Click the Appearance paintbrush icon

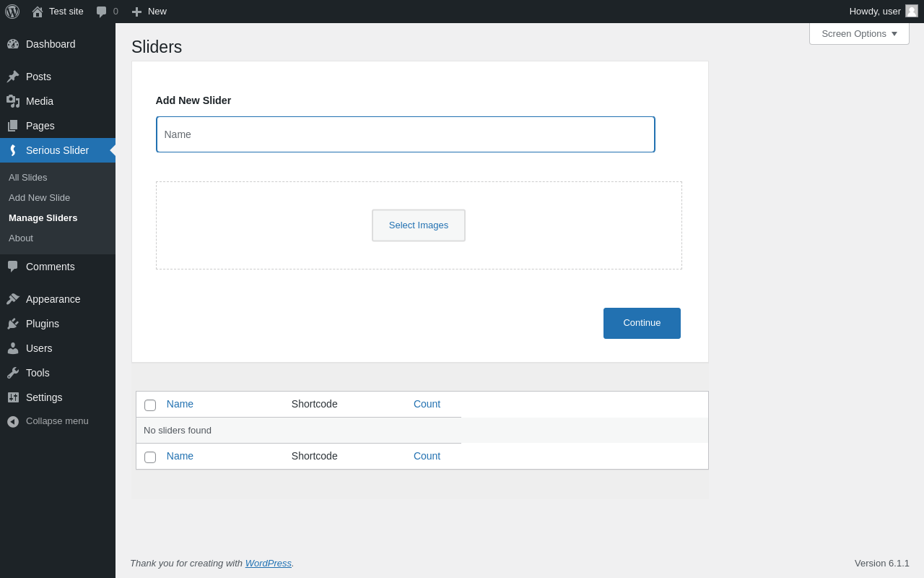13,299
